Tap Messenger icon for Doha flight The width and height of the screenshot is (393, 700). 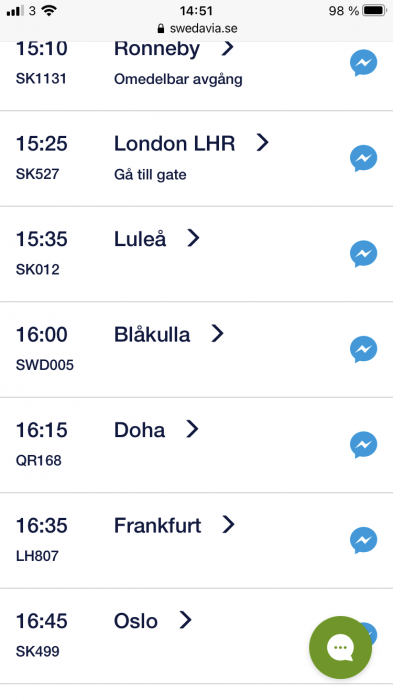tap(364, 445)
